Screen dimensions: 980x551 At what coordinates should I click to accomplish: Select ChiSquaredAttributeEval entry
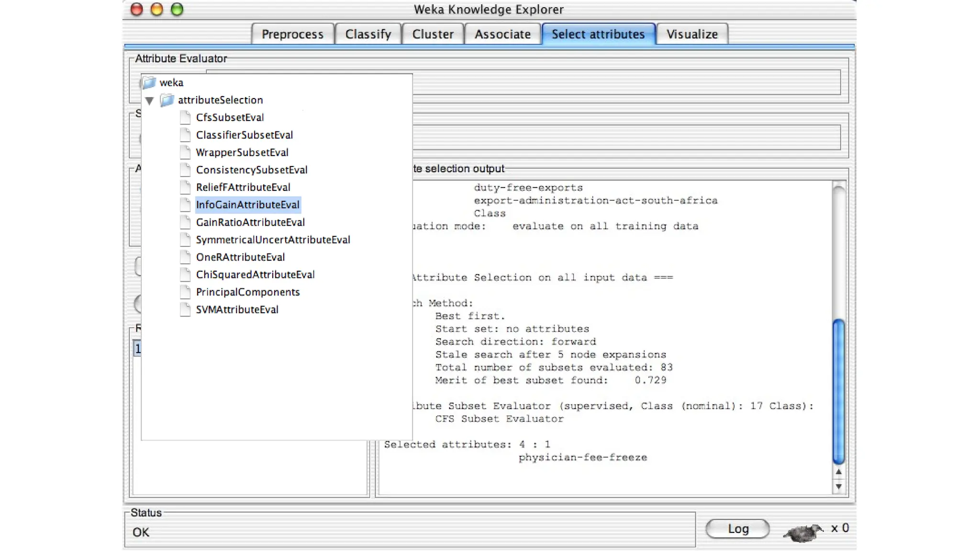(255, 275)
